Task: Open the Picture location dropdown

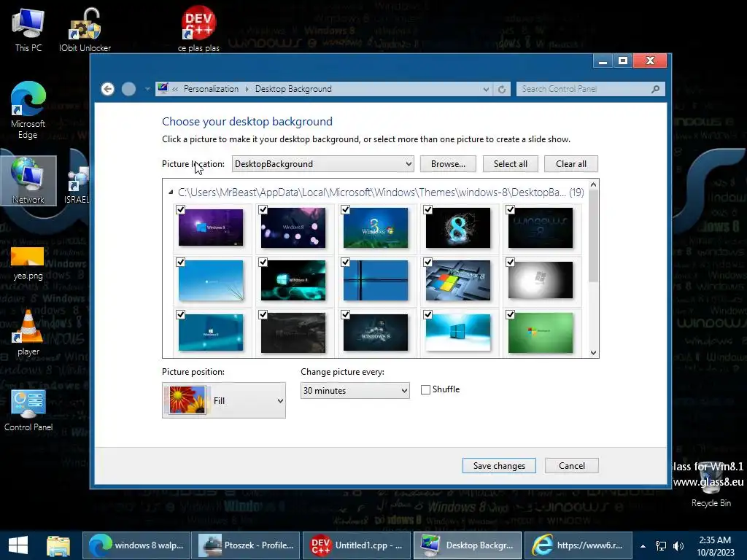Action: 322,164
